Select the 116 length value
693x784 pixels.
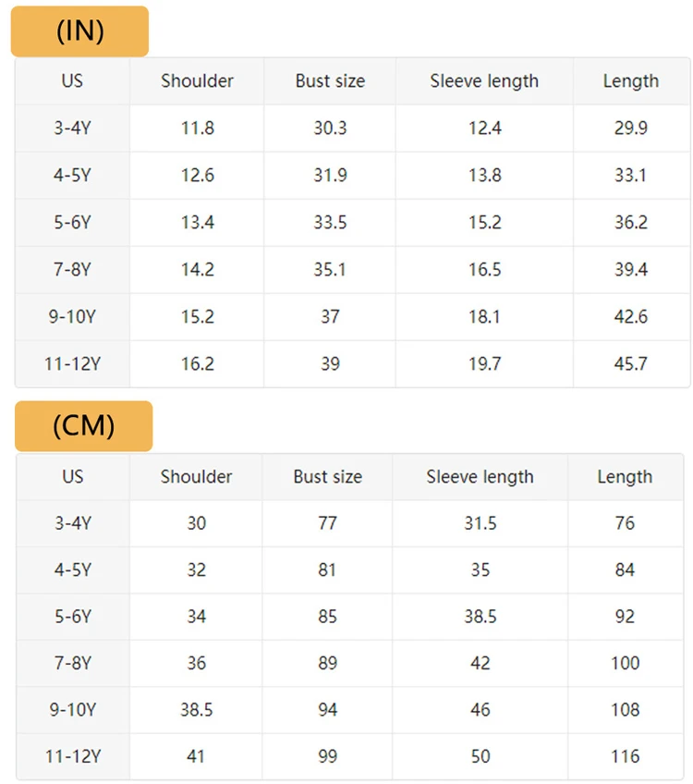625,756
